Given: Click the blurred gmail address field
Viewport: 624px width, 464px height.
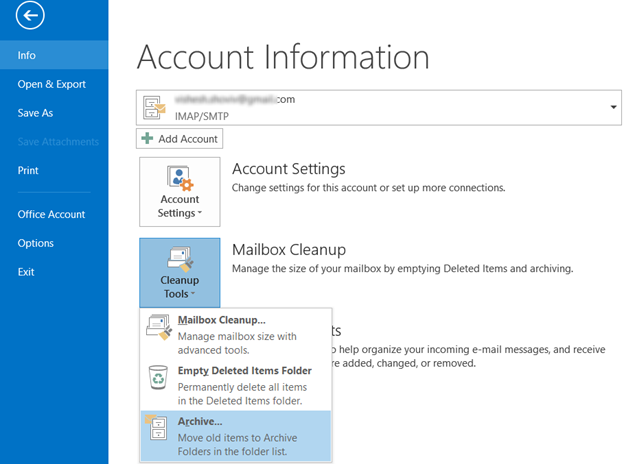Looking at the screenshot, I should [x=235, y=99].
